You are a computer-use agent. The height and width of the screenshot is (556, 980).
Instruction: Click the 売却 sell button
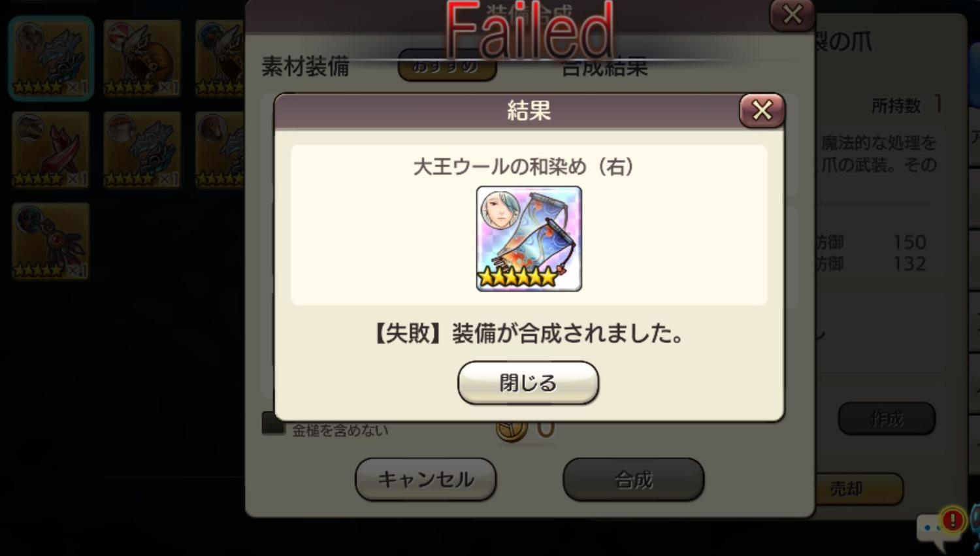click(858, 488)
